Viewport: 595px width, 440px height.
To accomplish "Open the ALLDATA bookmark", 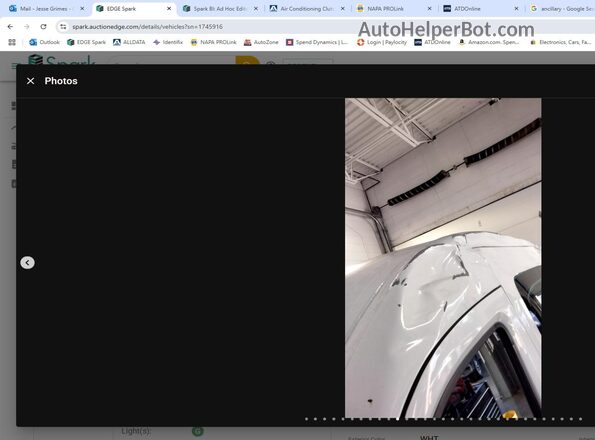I will [129, 42].
